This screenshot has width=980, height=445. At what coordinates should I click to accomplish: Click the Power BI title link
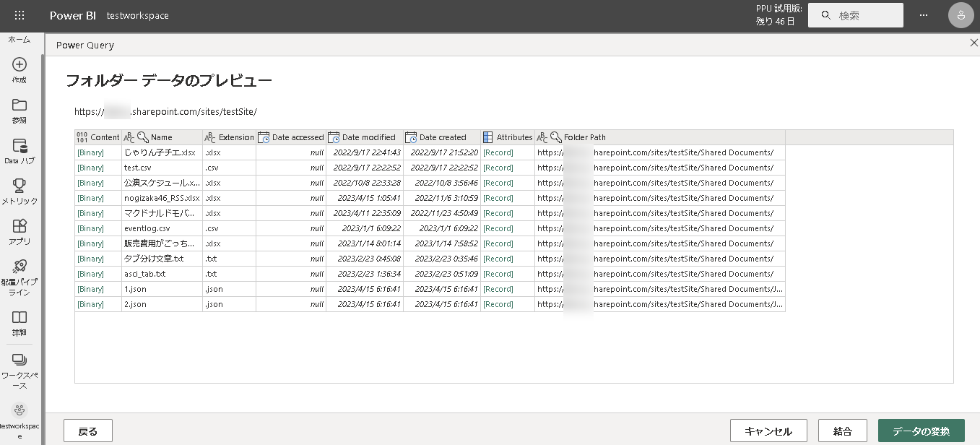click(x=73, y=15)
